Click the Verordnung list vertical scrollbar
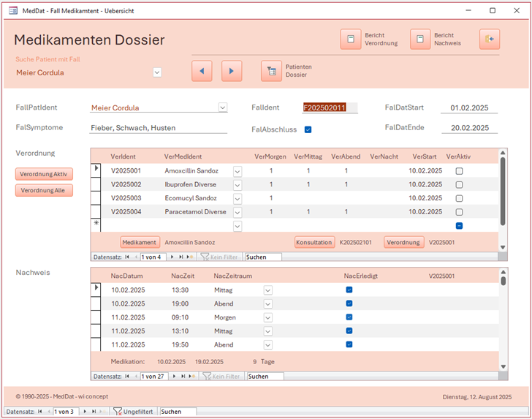532x419 pixels. [x=502, y=190]
